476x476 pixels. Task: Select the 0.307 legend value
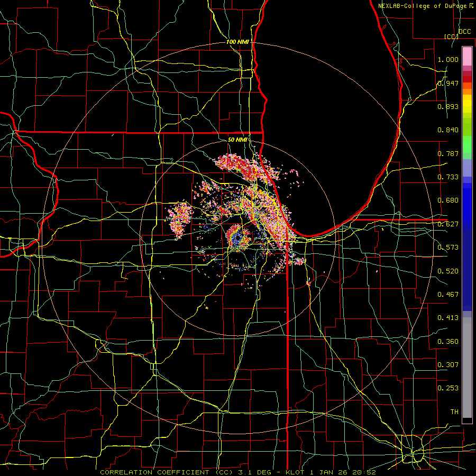(x=448, y=364)
